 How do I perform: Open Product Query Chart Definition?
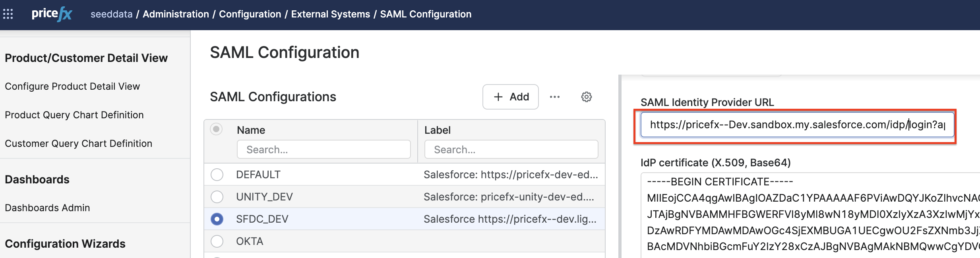(74, 115)
